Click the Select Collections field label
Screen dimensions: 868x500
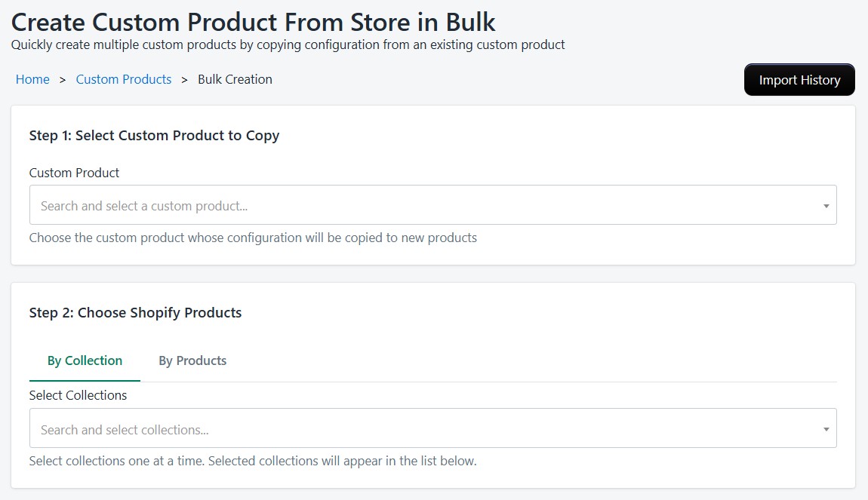point(78,395)
